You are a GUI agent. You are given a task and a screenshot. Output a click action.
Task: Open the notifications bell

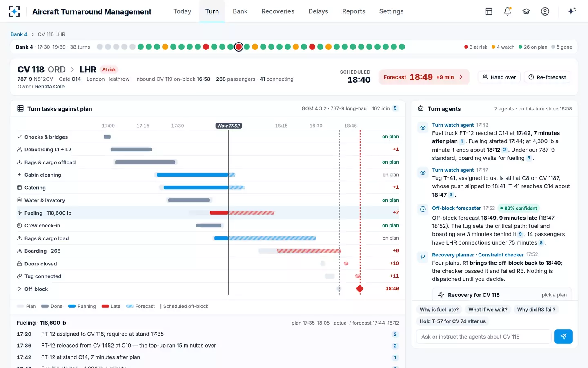[508, 11]
